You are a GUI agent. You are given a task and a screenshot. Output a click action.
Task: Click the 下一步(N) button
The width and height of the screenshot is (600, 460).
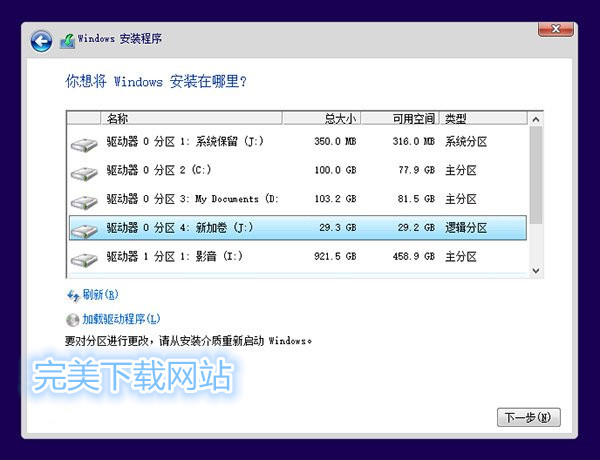point(528,417)
